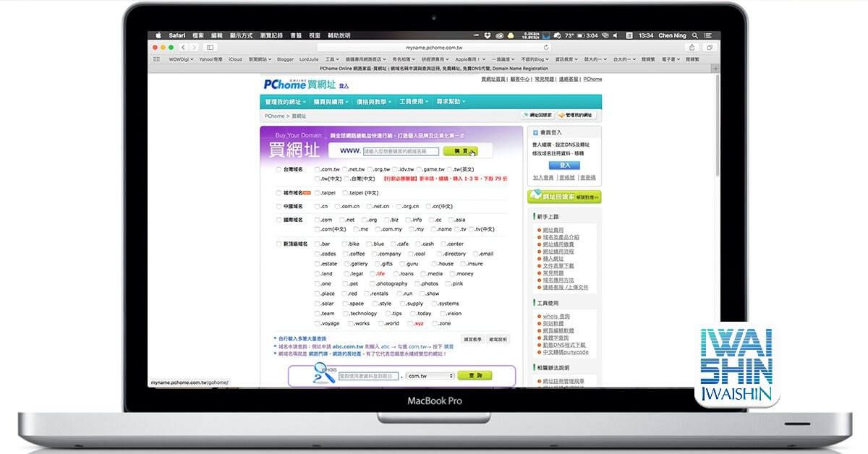This screenshot has width=868, height=454.
Task: Toggle the Safari sidebar button
Action: click(210, 47)
